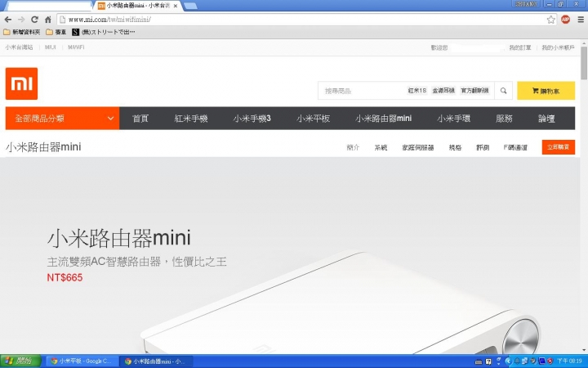Open the yellow 購物車 shopping cart button
Image resolution: width=588 pixels, height=368 pixels.
click(x=546, y=91)
